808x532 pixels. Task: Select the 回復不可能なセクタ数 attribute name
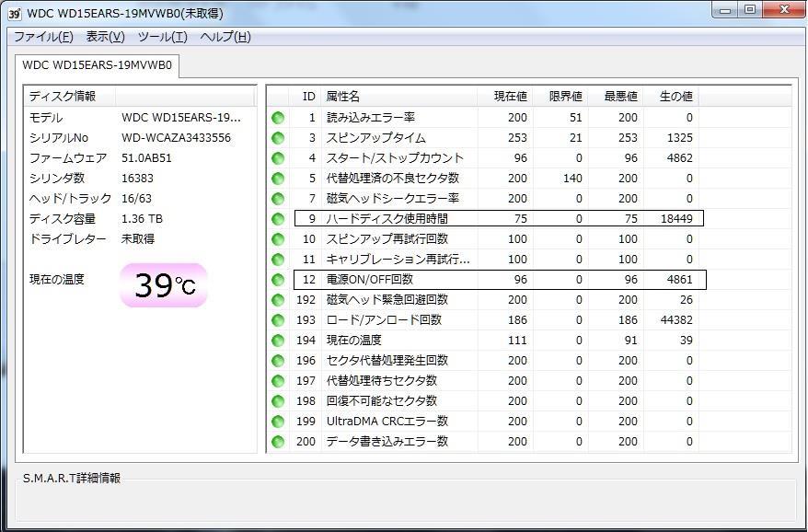pyautogui.click(x=382, y=401)
